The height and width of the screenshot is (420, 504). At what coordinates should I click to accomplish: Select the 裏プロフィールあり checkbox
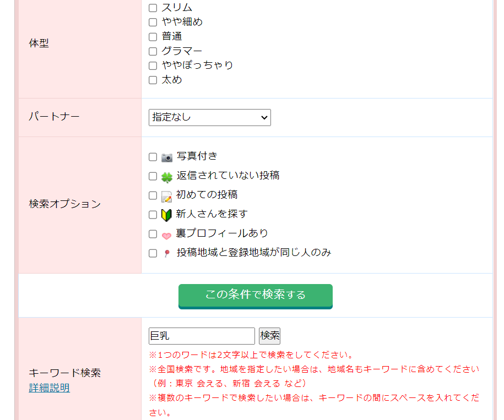pos(153,234)
